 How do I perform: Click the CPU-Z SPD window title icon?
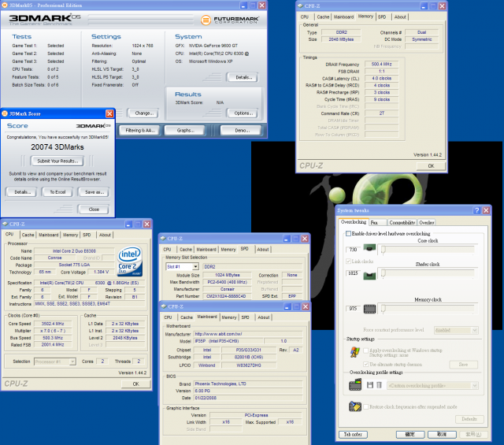(x=163, y=239)
